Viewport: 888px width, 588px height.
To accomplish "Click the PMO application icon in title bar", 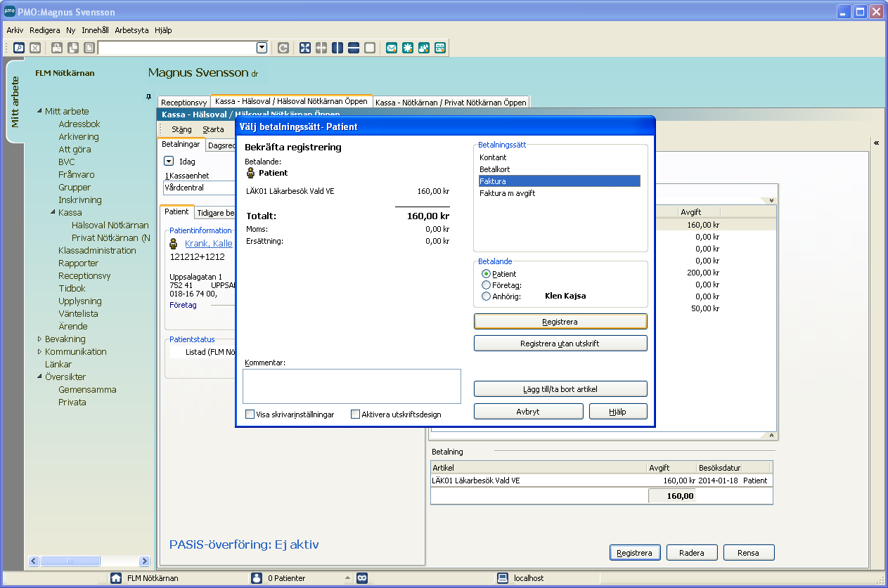I will coord(10,12).
